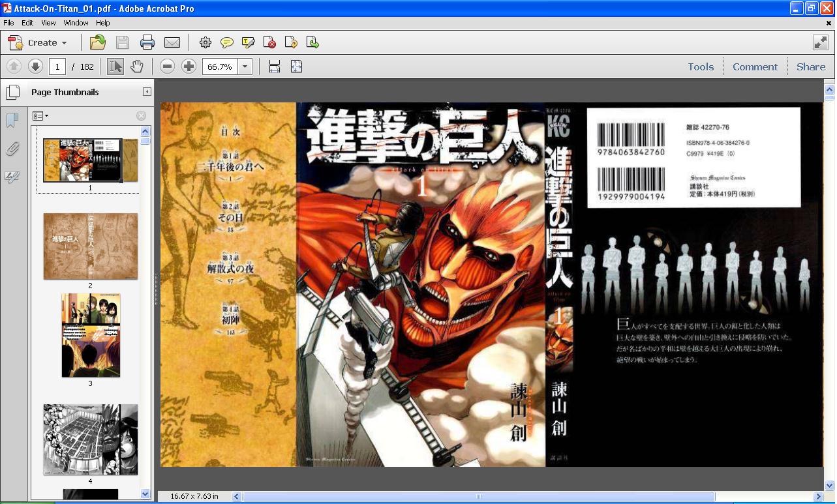Open the Tools pane
837x504 pixels.
701,67
